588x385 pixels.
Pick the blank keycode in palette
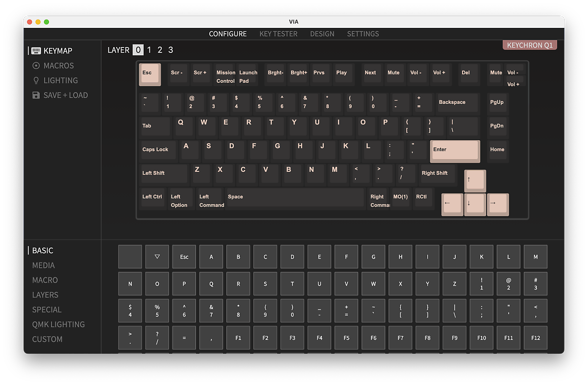[x=130, y=257]
